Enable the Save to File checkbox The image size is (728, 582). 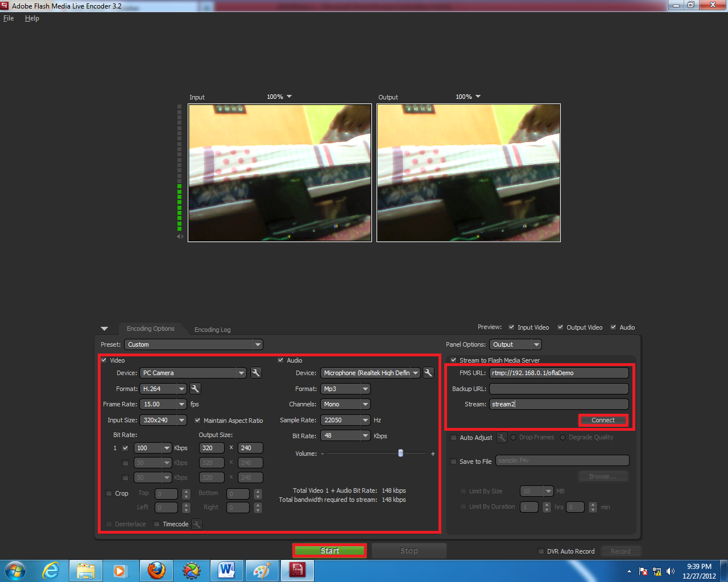point(453,462)
